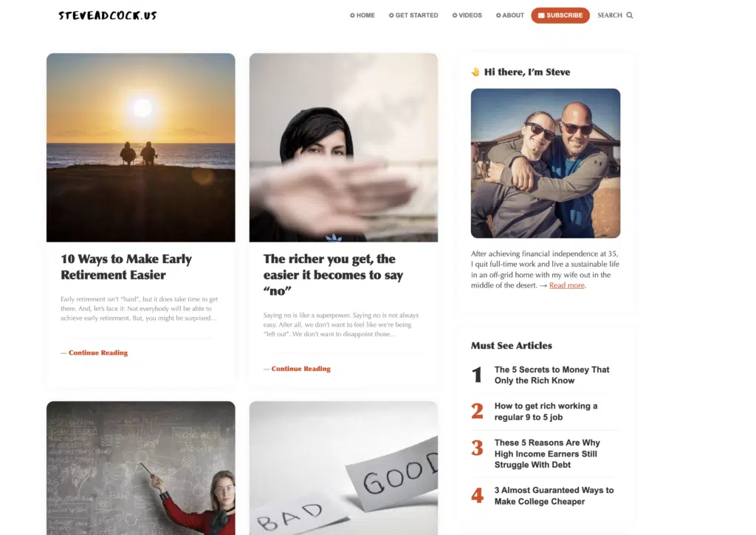Open the chalkboard teacher article image
Image resolution: width=756 pixels, height=535 pixels.
click(141, 468)
